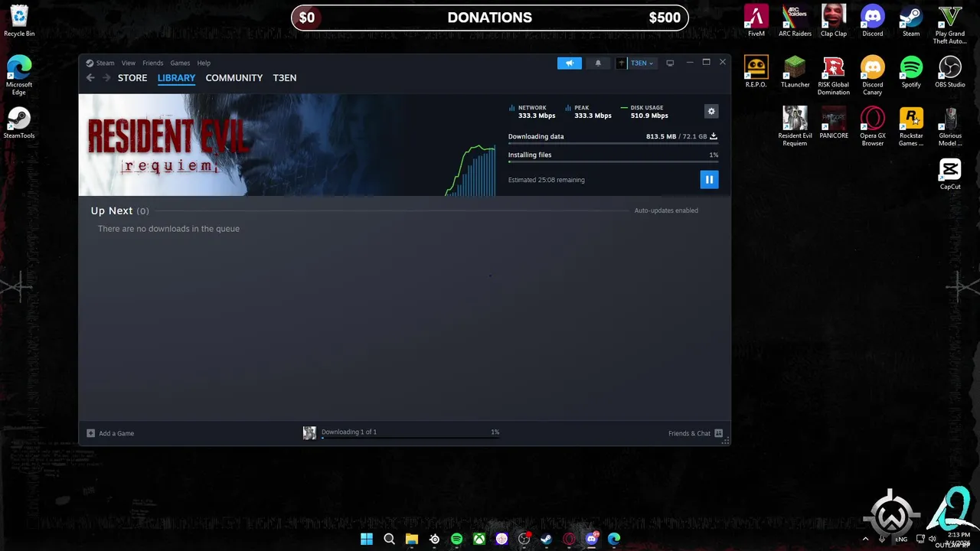Switch to the LIBRARY tab
This screenshot has height=551, width=980.
[x=176, y=78]
